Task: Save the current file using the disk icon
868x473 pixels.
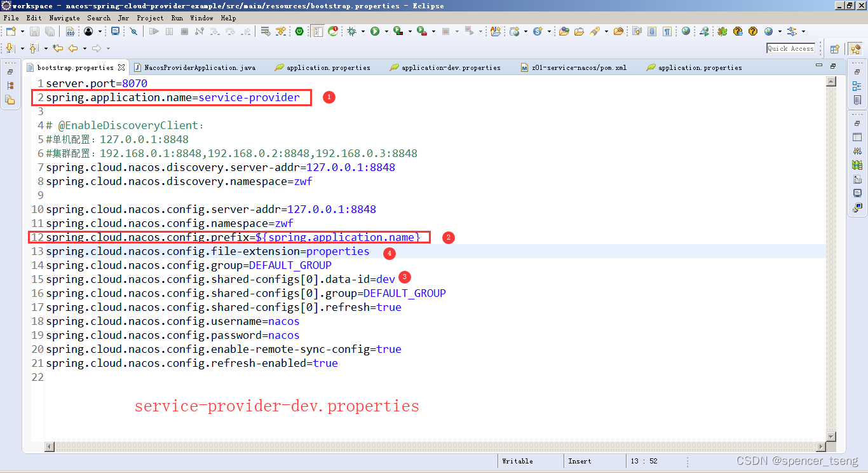Action: tap(35, 31)
